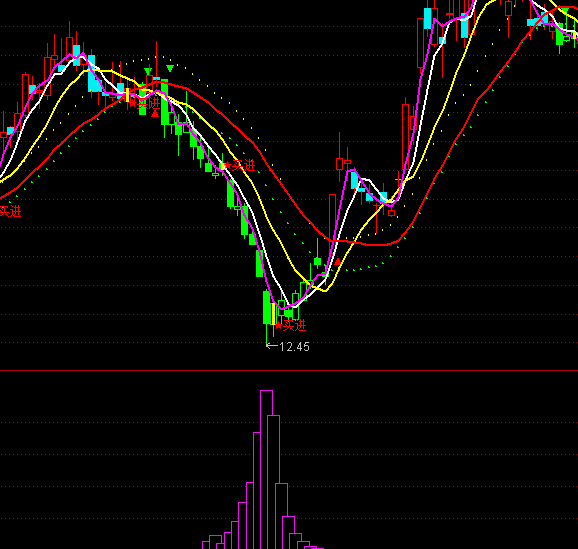
Task: Select the yellow candle next to the mid-decline 买进 star
Action: tap(222, 167)
